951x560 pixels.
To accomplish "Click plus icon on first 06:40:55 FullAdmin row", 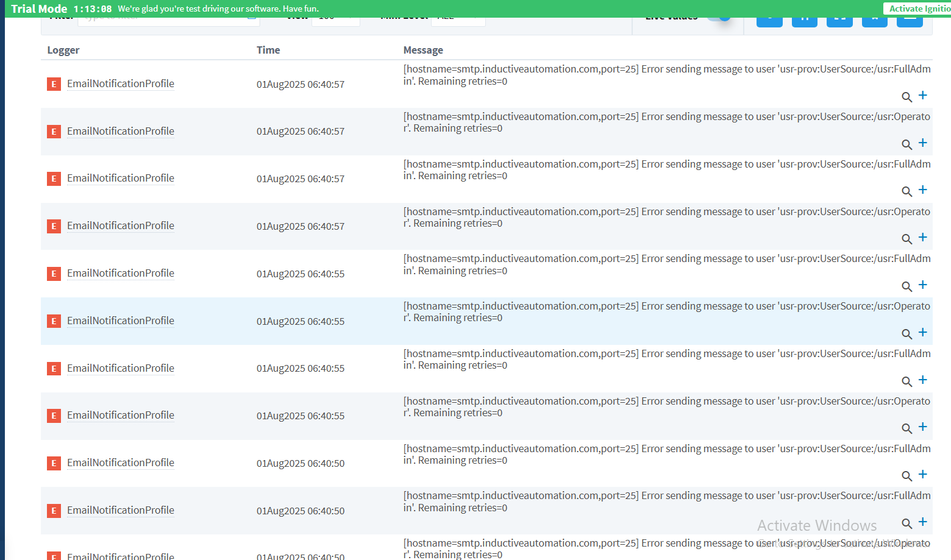I will pos(923,285).
